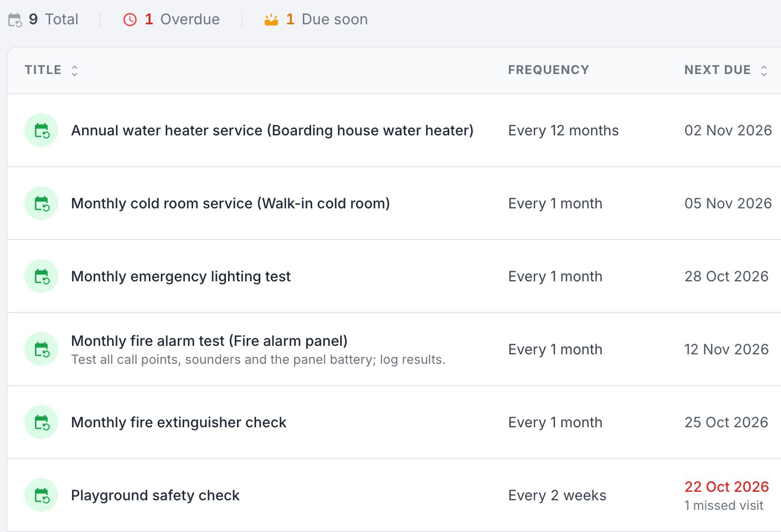This screenshot has height=532, width=781.
Task: Click the '28 Oct 2026' due date
Action: coord(726,276)
